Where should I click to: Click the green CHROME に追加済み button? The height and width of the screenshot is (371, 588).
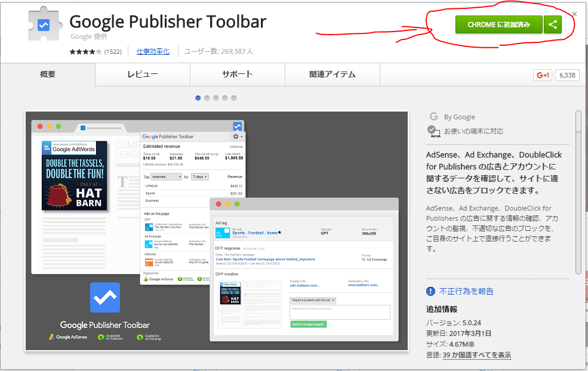click(498, 24)
